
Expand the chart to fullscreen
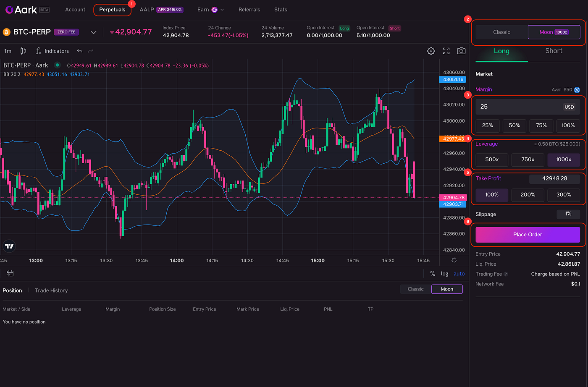point(446,51)
